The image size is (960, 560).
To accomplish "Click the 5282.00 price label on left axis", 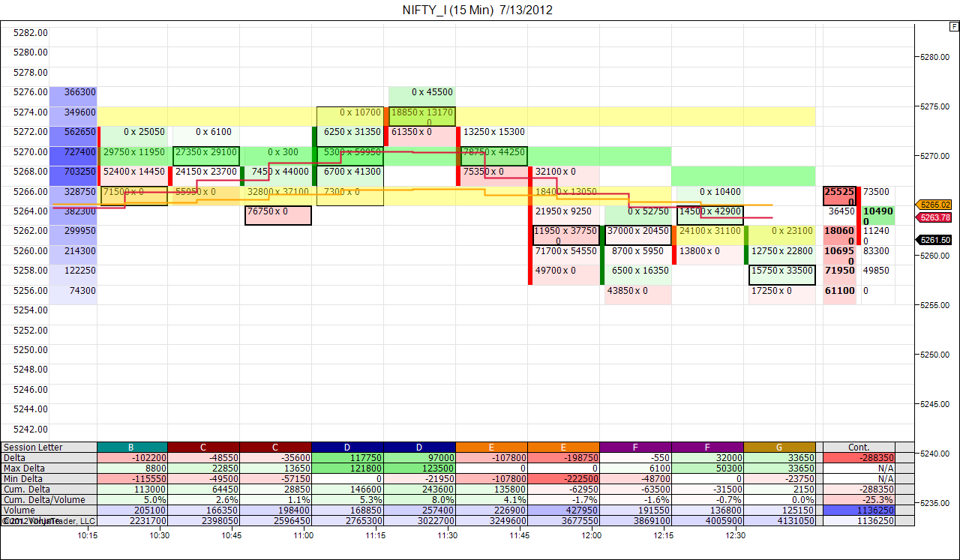I will pos(31,32).
